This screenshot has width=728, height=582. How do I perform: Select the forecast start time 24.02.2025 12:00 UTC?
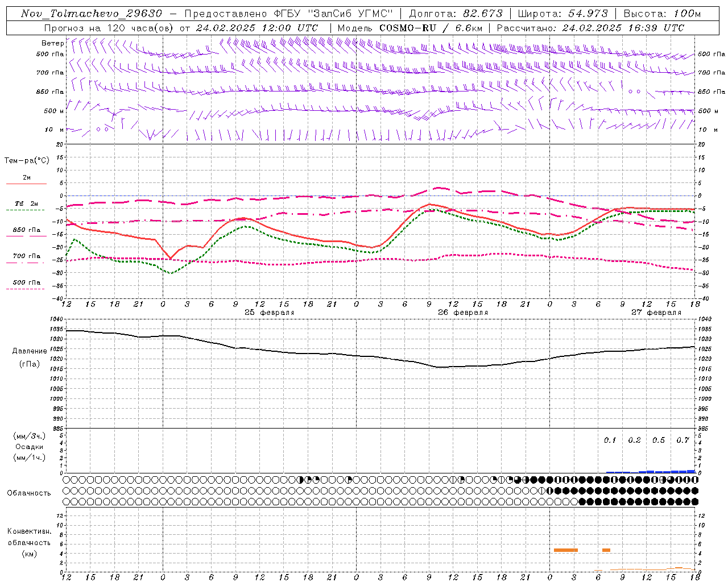[257, 28]
